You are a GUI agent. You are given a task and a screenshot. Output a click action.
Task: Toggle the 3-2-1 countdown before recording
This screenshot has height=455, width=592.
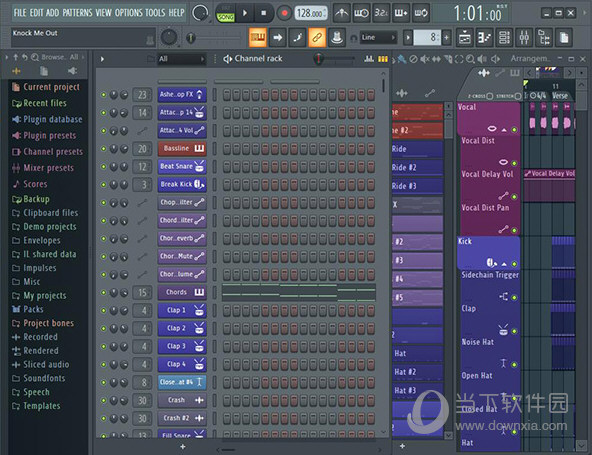tap(381, 13)
